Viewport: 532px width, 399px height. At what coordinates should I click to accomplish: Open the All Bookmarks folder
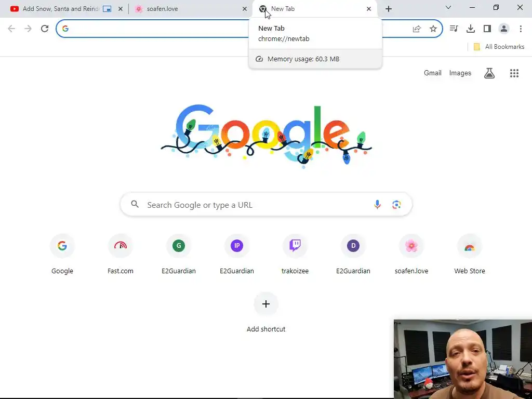499,47
